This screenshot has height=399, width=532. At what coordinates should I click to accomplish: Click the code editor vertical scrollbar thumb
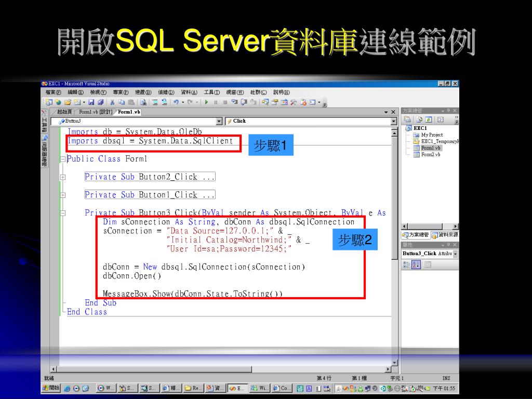click(x=394, y=198)
